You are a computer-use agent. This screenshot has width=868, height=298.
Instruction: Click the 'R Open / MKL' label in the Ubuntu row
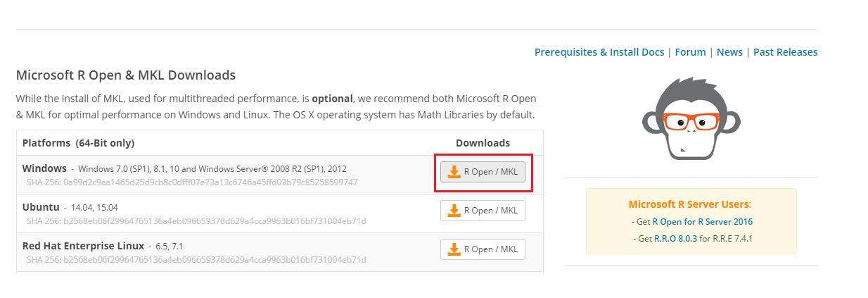[490, 211]
